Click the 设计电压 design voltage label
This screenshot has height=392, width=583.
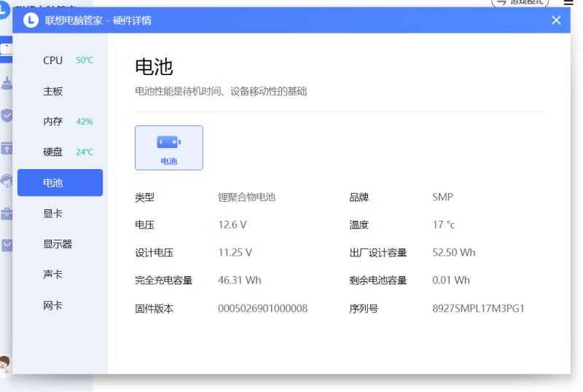[154, 253]
